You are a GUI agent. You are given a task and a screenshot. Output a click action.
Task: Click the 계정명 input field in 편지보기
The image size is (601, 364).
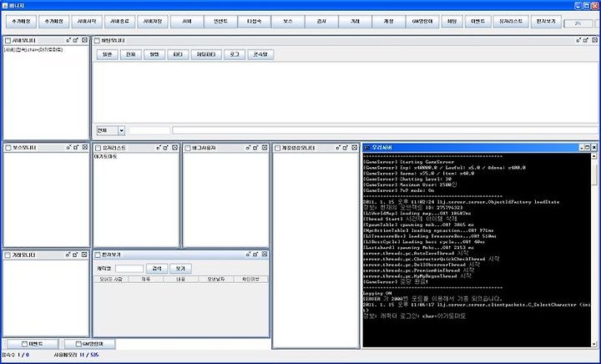[x=129, y=269]
